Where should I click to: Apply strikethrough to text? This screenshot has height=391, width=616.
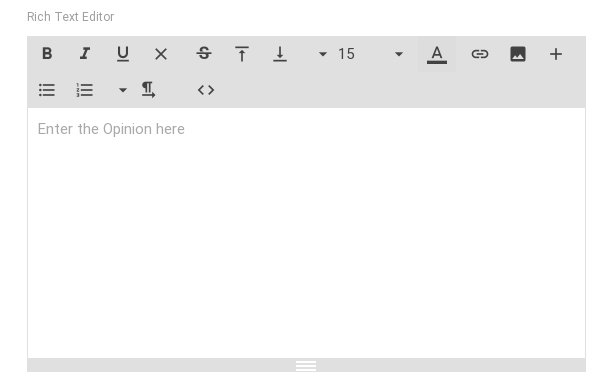click(204, 54)
